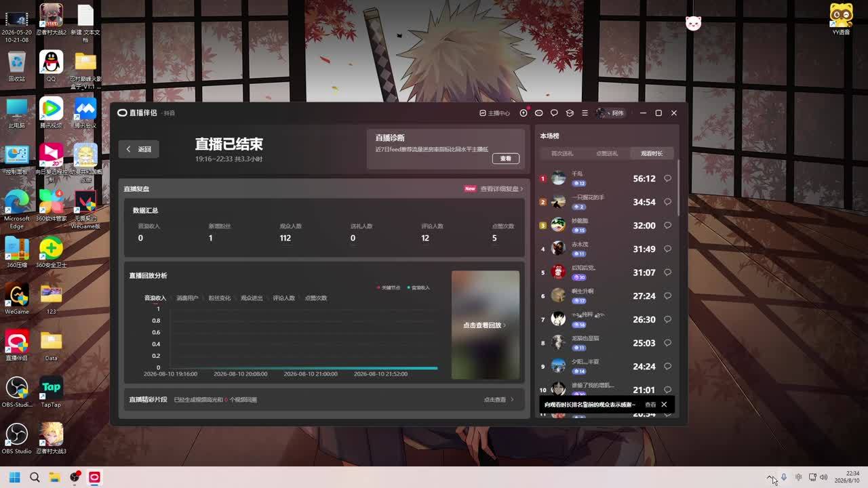The width and height of the screenshot is (868, 488).
Task: Select the 此电脑 desktop icon
Action: coord(17,113)
